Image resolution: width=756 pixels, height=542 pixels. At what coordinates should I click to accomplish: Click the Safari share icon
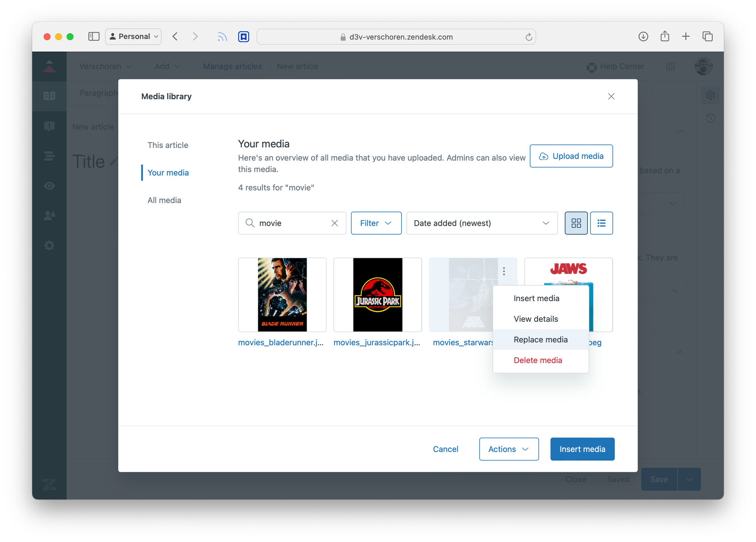665,37
